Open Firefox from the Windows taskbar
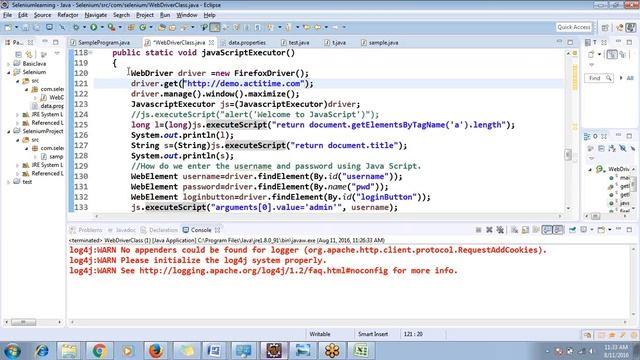This screenshot has height=360, width=640. tap(156, 351)
